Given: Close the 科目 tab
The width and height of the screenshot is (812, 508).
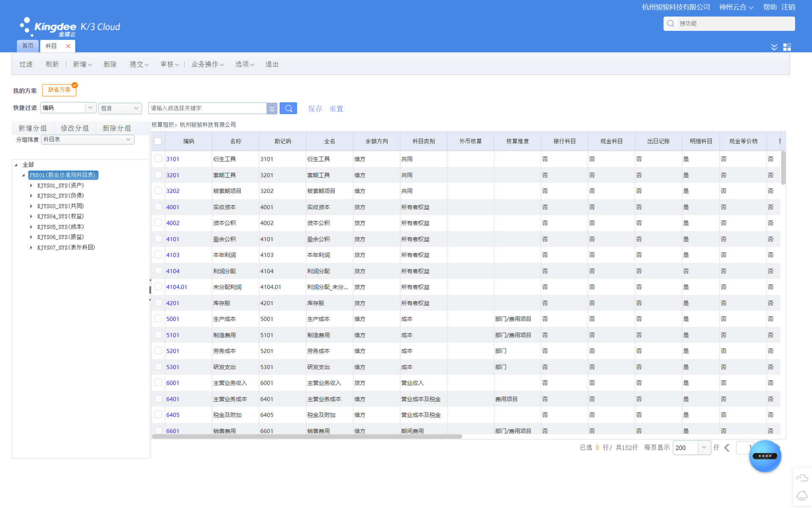Looking at the screenshot, I should pyautogui.click(x=68, y=46).
